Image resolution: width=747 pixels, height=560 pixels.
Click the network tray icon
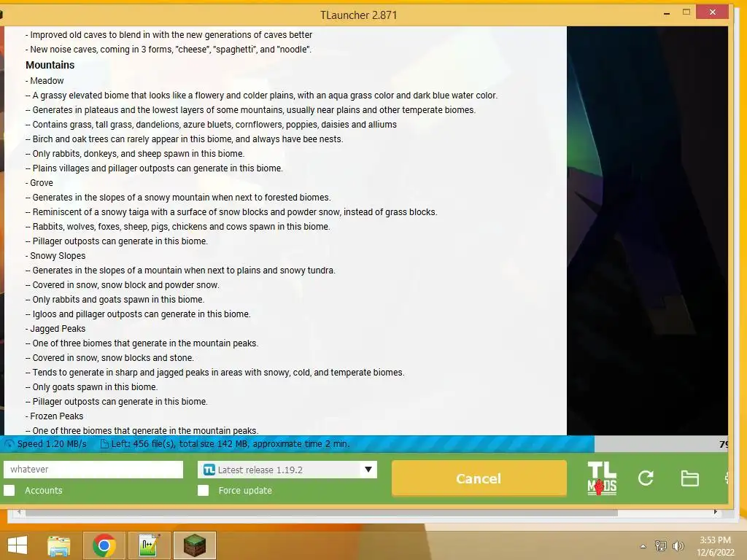[x=661, y=545]
